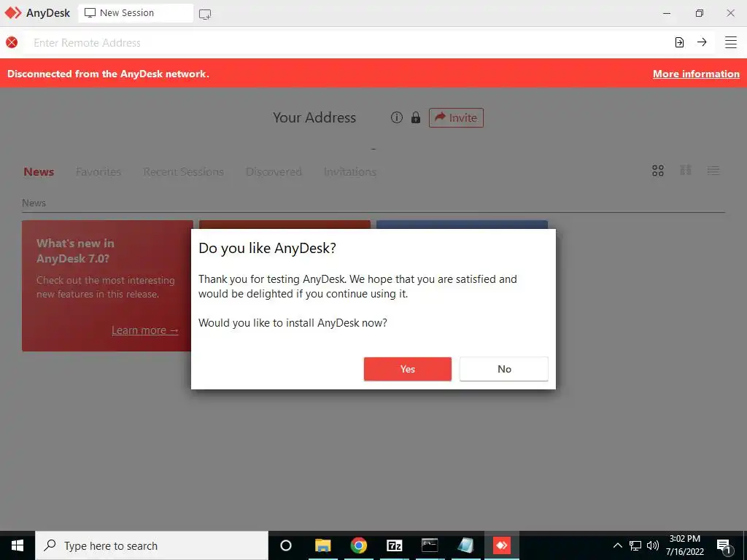Decline installation with No button
Image resolution: width=747 pixels, height=560 pixels.
pyautogui.click(x=504, y=369)
